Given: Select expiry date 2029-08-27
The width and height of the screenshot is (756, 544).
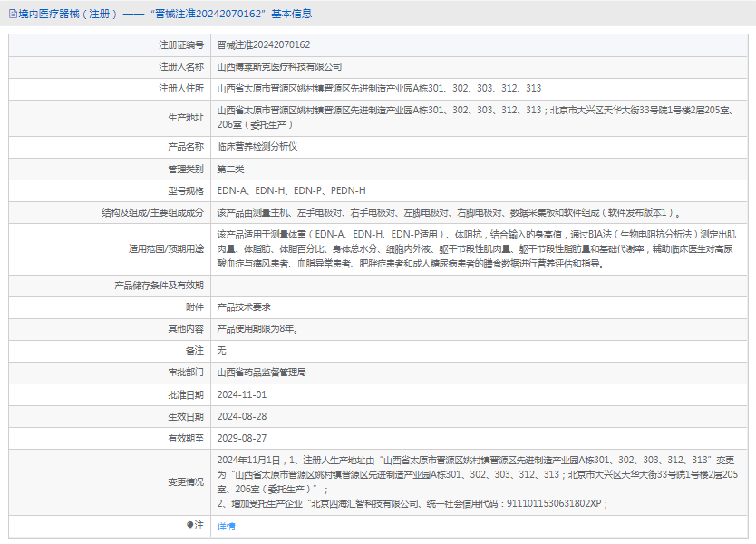Looking at the screenshot, I should point(241,439).
